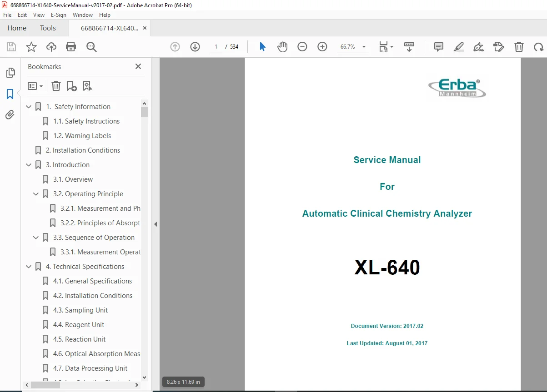The width and height of the screenshot is (547, 392).
Task: Rotate page with the rotate icon
Action: point(539,47)
